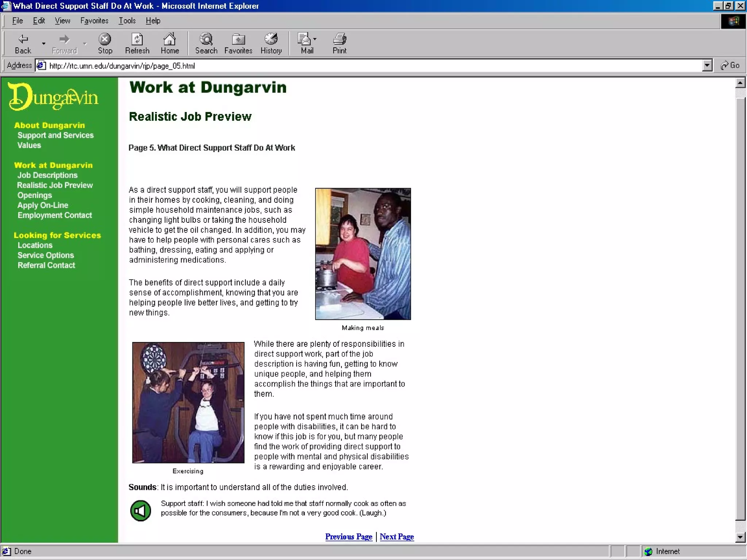Click the 'Exercising' caption text
The width and height of the screenshot is (747, 560).
[x=188, y=471]
